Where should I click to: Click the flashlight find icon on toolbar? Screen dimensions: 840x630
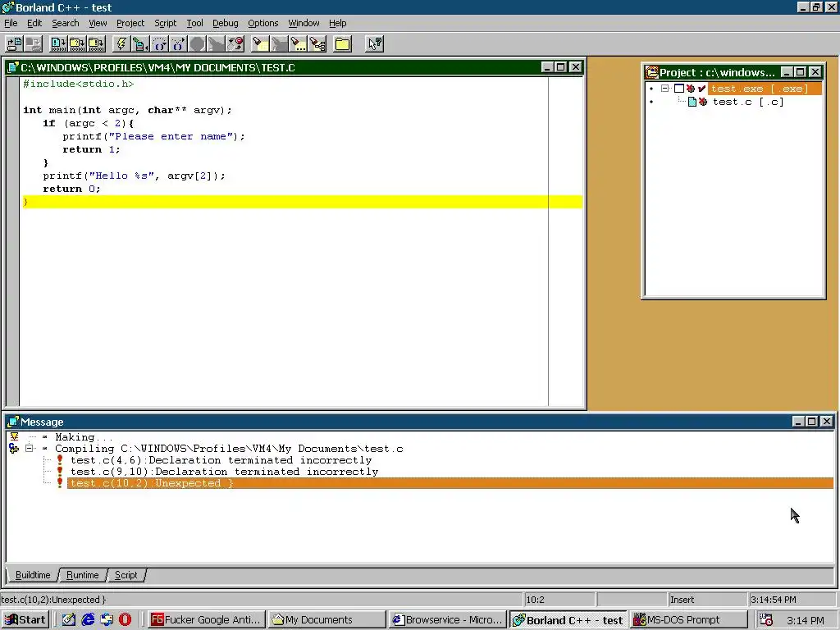(260, 44)
